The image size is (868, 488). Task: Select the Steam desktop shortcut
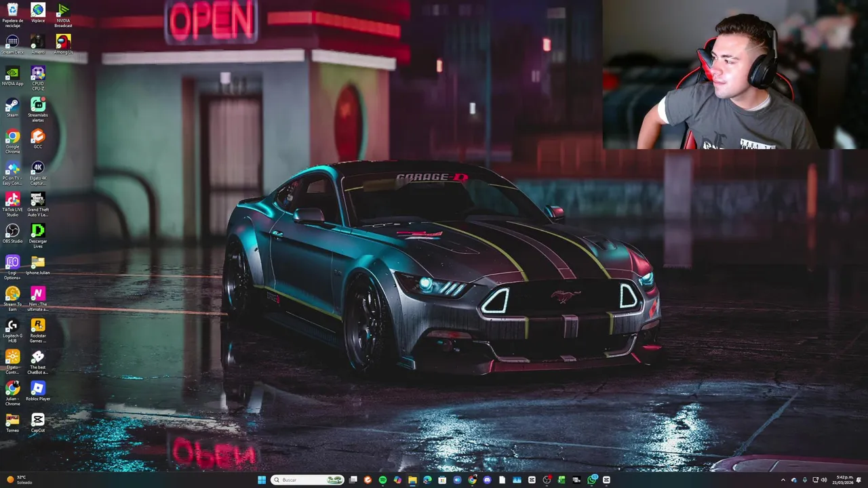pos(12,108)
